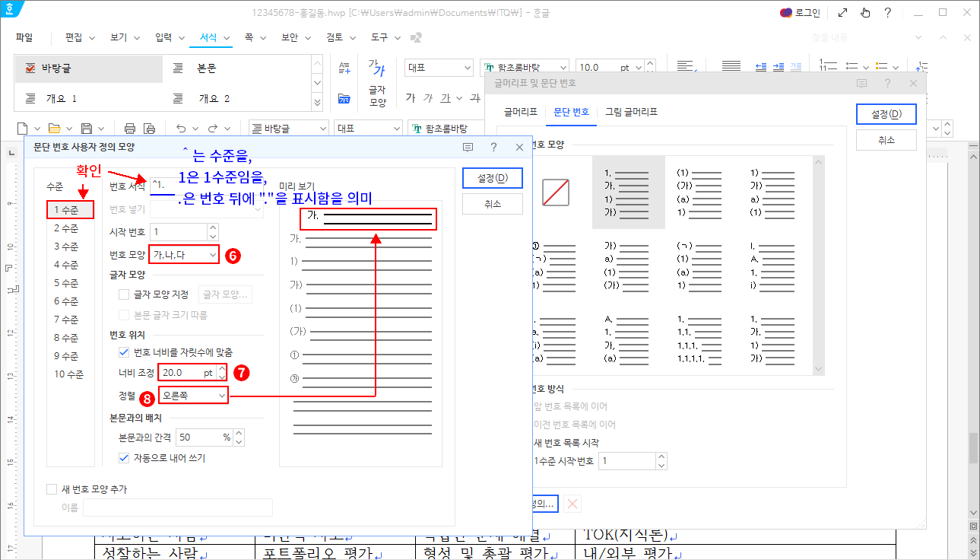This screenshot has height=560, width=980.
Task: Disable 자동으로 내어 쓰기
Action: [x=125, y=457]
